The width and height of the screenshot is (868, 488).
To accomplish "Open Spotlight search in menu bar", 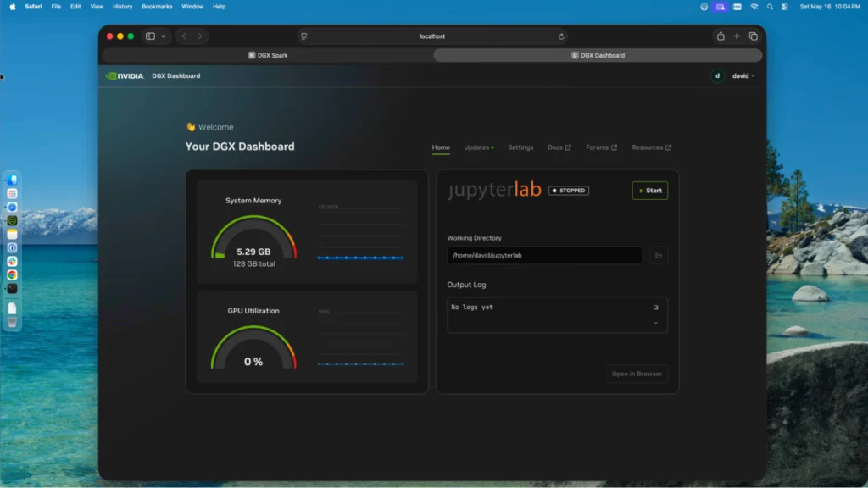I will (x=770, y=7).
